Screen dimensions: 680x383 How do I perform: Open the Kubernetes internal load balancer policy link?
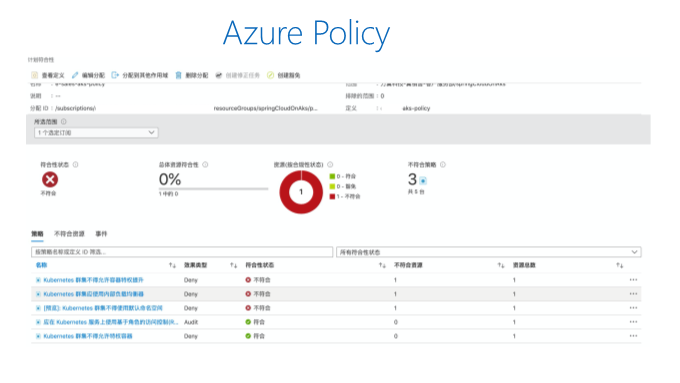93,294
